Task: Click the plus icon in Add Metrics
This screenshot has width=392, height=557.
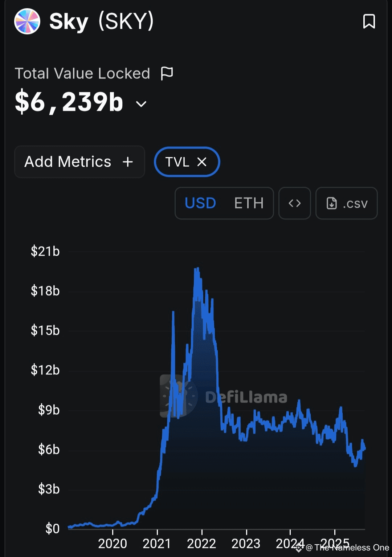Action: click(128, 162)
